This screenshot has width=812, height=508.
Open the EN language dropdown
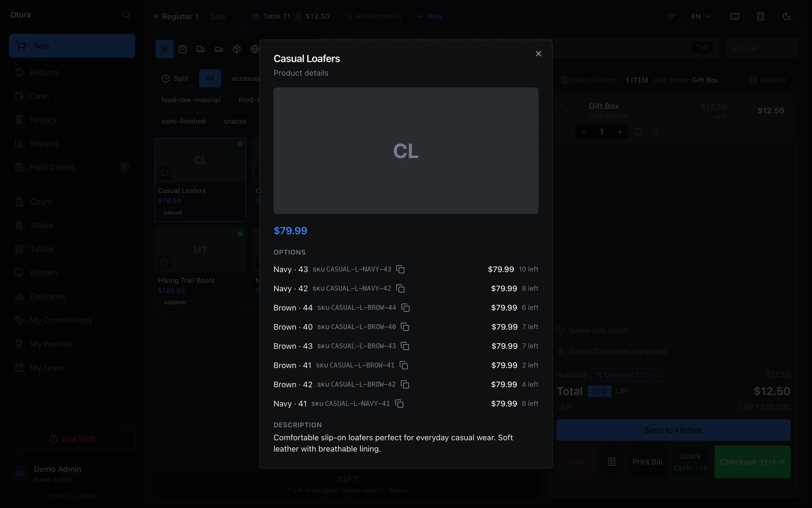[x=701, y=16]
